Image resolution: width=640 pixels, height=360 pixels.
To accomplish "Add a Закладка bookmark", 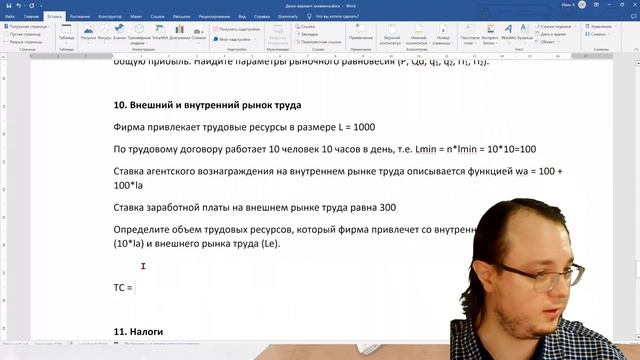I will point(307,34).
